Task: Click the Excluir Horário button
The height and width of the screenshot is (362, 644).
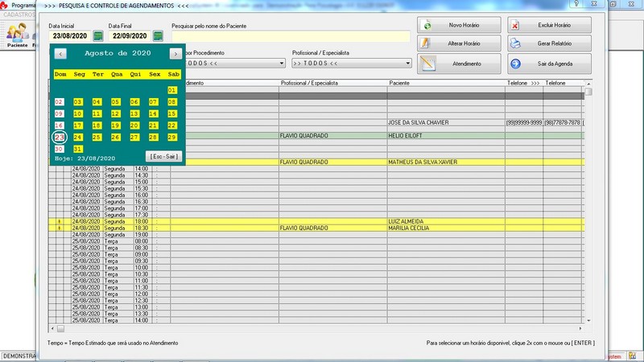Action: [549, 25]
